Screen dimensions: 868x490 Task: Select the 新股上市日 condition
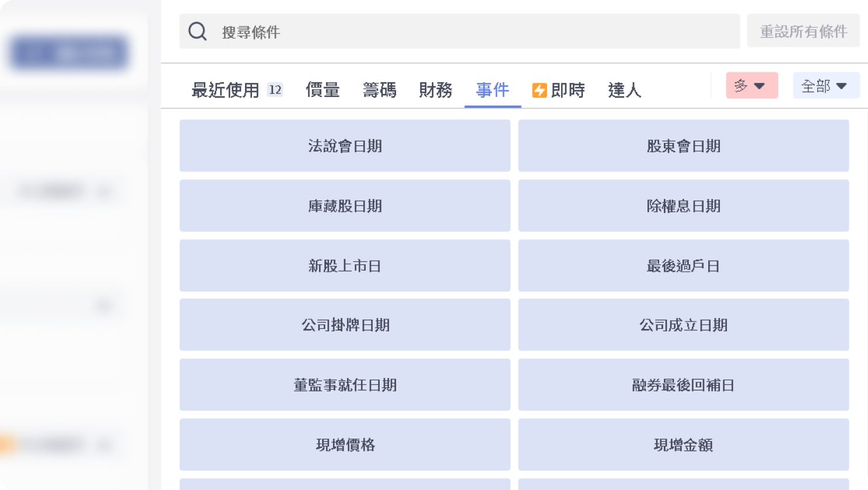345,266
